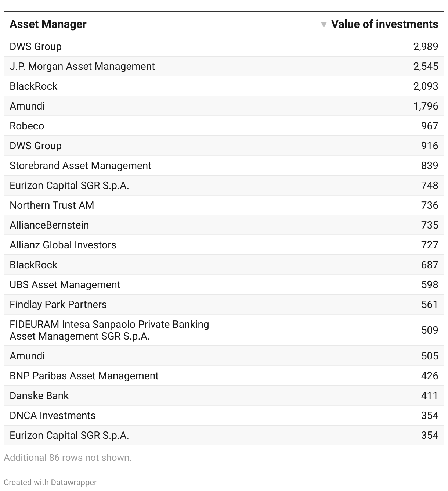Click the Storebrand Asset Management row
This screenshot has height=491, width=448.
[x=224, y=166]
